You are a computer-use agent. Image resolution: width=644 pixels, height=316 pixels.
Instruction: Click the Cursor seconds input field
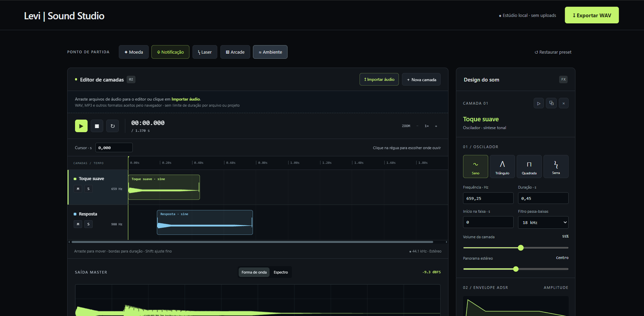point(114,148)
